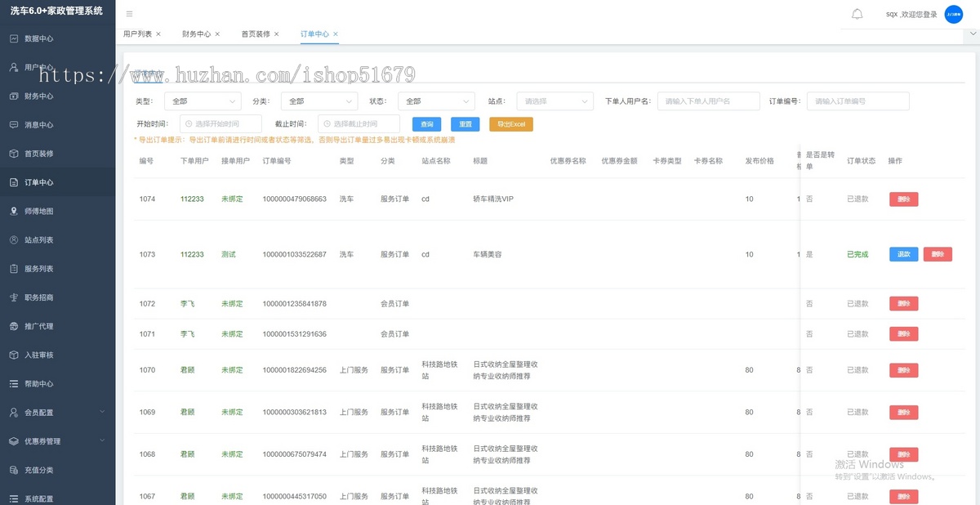Click the 入驻审核 sidebar icon
The width and height of the screenshot is (980, 505).
point(14,355)
